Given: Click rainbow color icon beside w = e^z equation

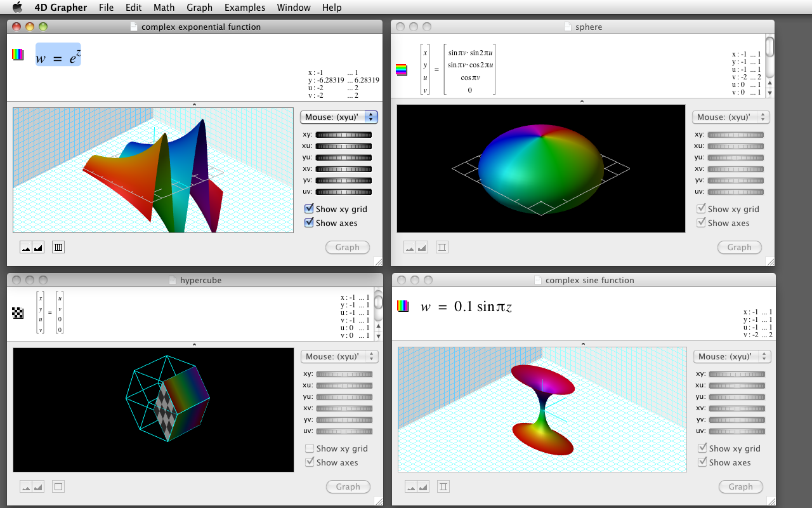Looking at the screenshot, I should [18, 55].
